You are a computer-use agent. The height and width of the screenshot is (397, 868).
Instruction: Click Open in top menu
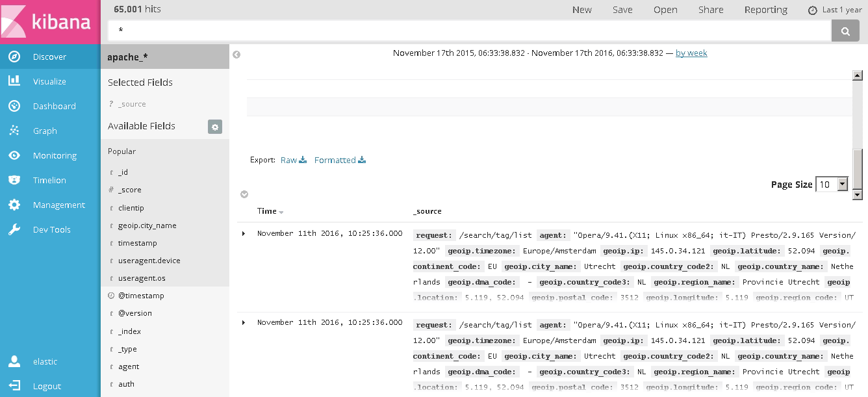(x=665, y=10)
